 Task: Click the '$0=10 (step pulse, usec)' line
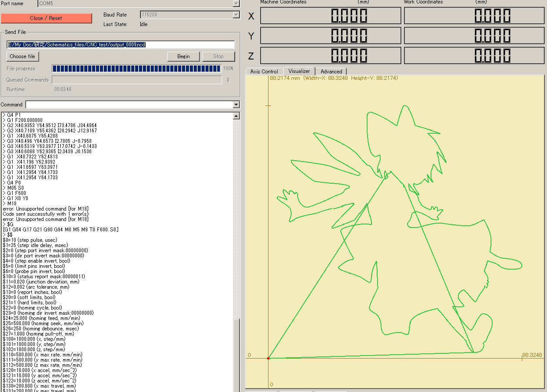30,240
